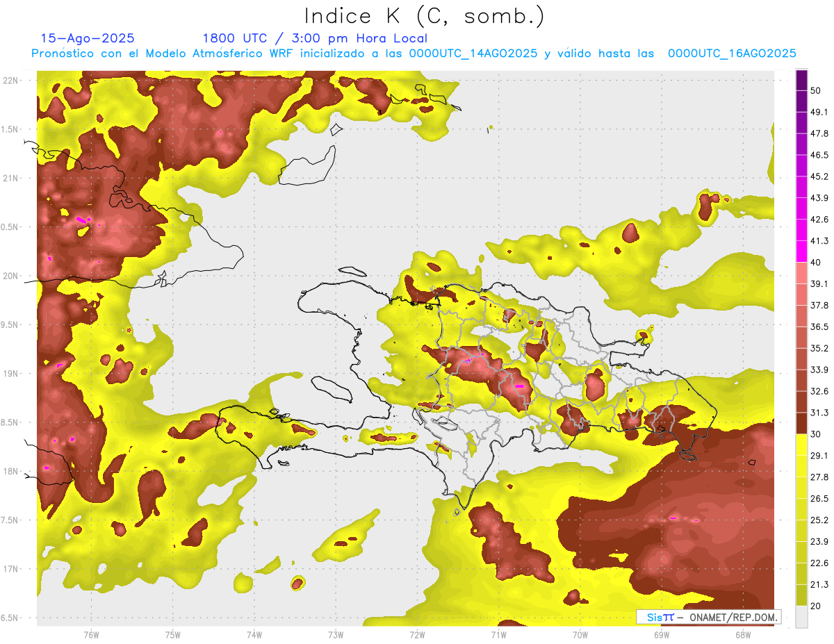Click the colorbar label '46.5'
This screenshot has width=834, height=644.
819,155
